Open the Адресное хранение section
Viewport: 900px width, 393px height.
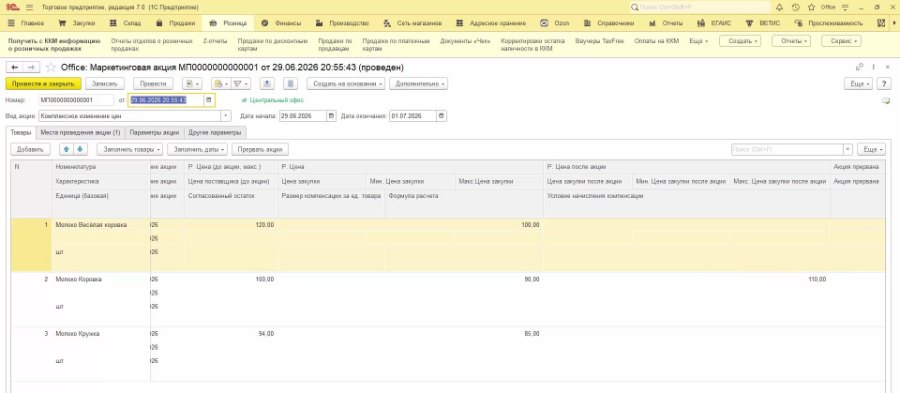(491, 24)
